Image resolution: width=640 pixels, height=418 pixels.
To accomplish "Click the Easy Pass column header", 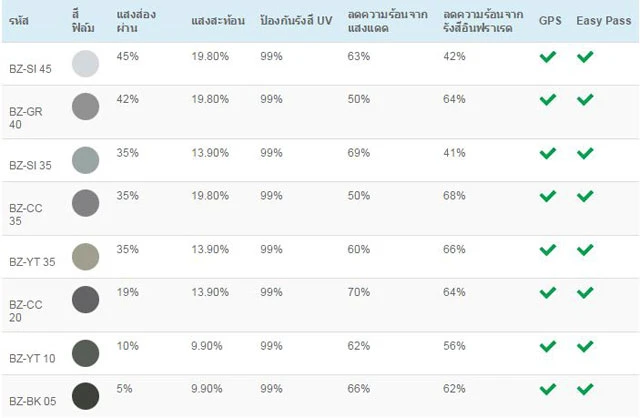I will pyautogui.click(x=599, y=20).
